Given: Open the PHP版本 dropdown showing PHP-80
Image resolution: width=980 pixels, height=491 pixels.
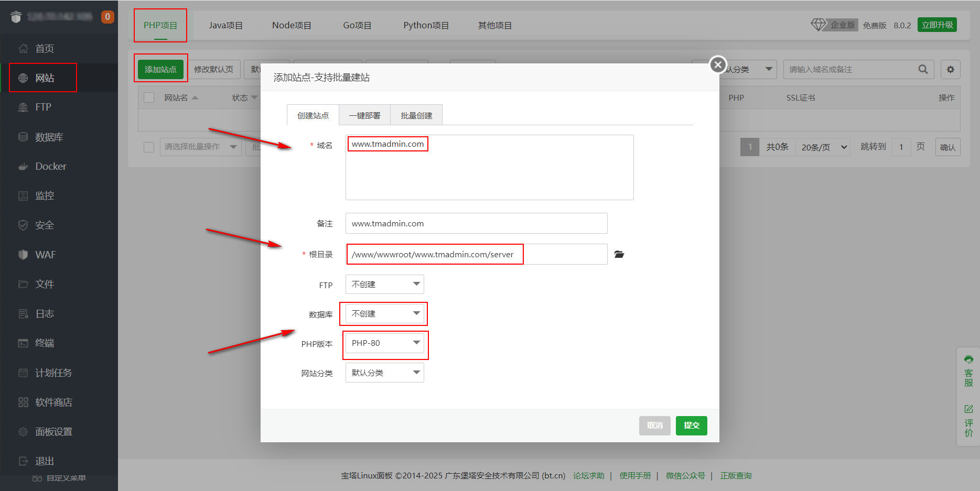Looking at the screenshot, I should point(384,343).
